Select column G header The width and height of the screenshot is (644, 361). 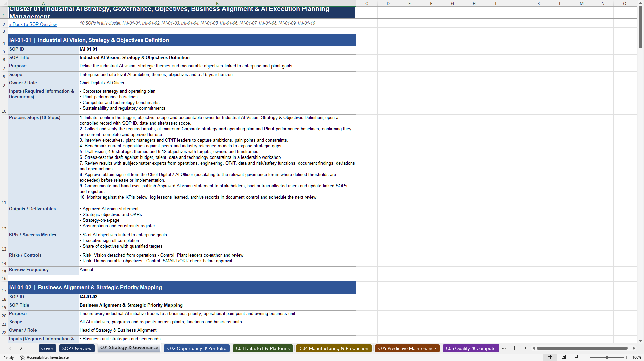452,3
